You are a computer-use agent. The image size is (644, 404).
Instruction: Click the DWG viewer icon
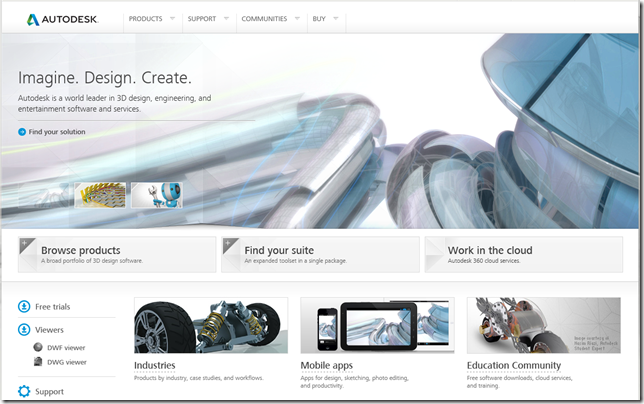pyautogui.click(x=38, y=362)
